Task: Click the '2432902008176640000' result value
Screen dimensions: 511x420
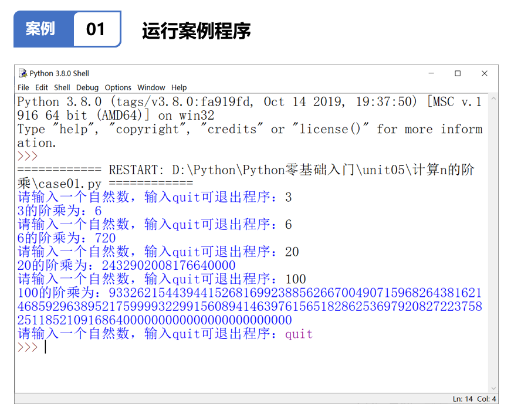Action: click(168, 266)
